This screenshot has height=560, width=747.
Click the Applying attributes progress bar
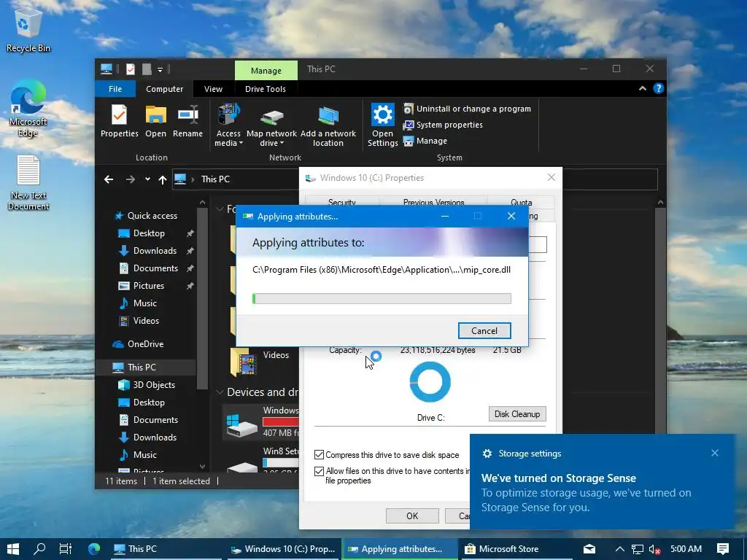click(382, 298)
